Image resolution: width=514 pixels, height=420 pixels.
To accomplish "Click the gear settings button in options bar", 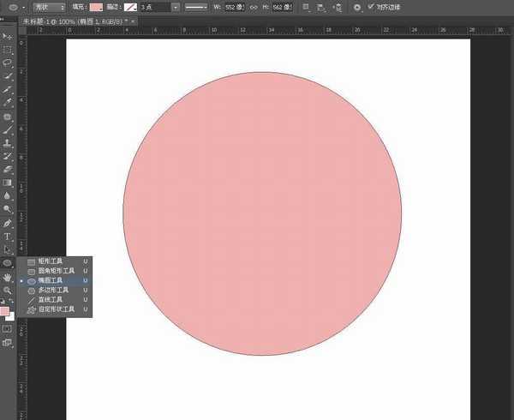I will (356, 7).
